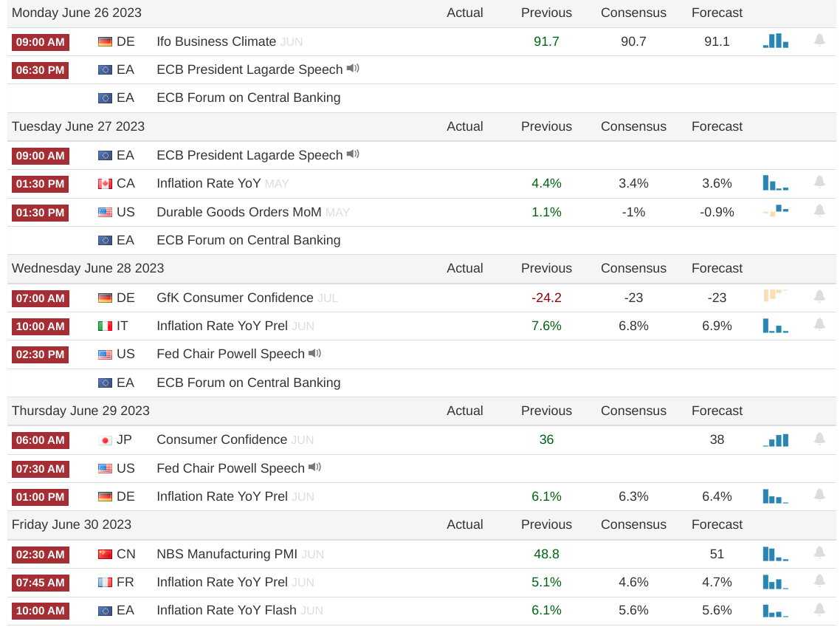Click the Canada flag beside Inflation Rate YoY
Screen dimensions: 840x627
(x=105, y=184)
